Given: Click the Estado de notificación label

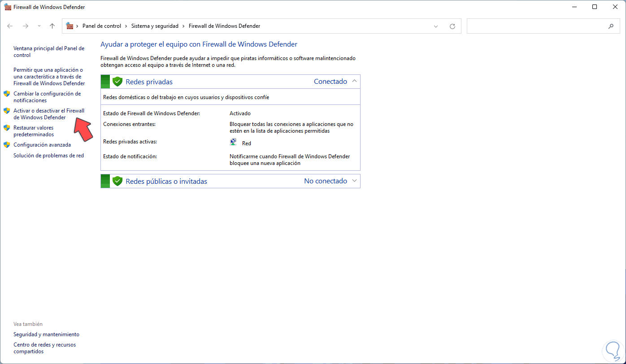Looking at the screenshot, I should point(130,156).
